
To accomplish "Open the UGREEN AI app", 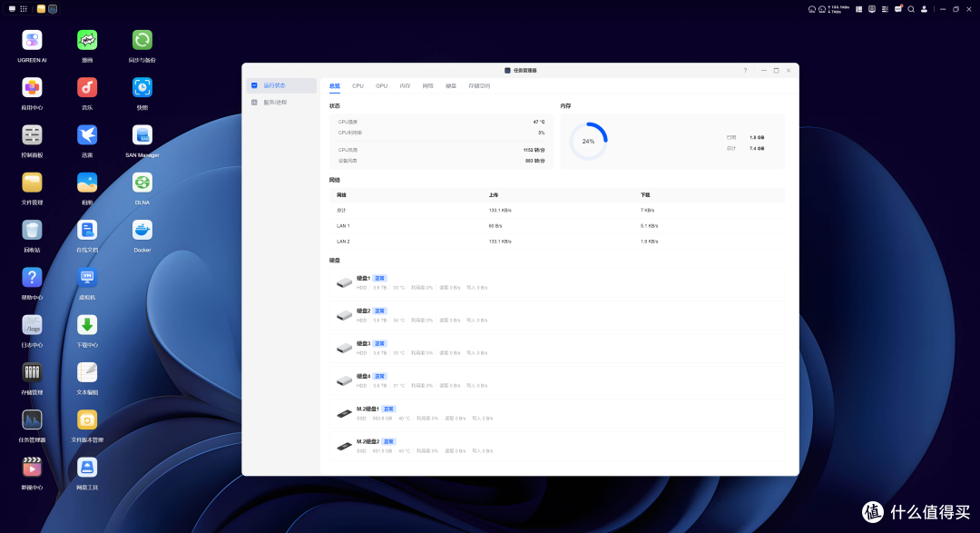I will click(x=32, y=40).
